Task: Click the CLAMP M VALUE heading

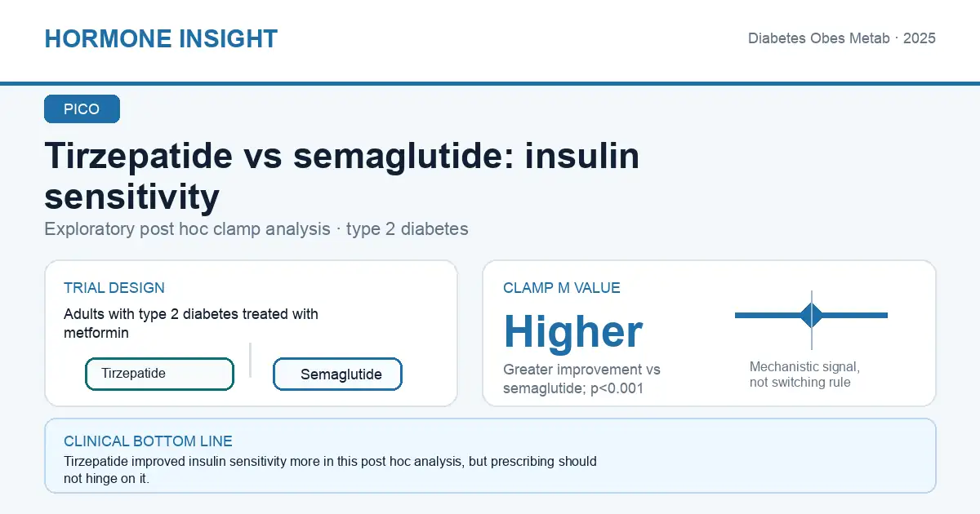Action: pyautogui.click(x=562, y=288)
